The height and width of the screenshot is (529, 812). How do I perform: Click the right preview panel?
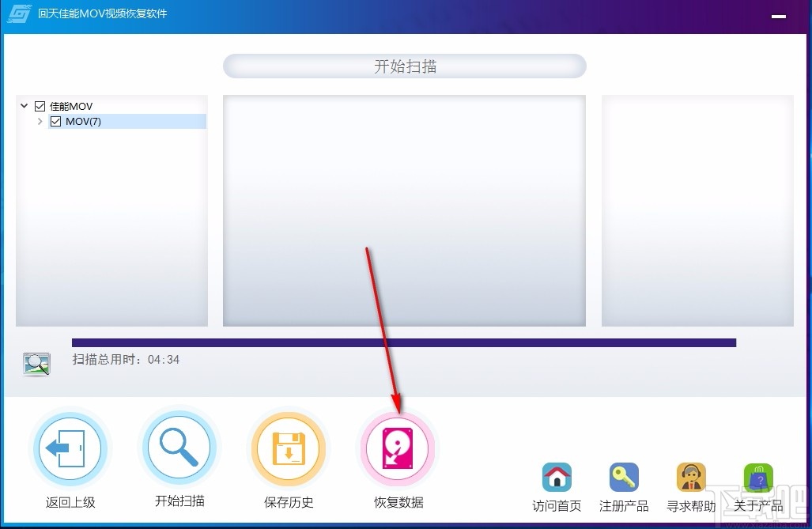click(697, 210)
